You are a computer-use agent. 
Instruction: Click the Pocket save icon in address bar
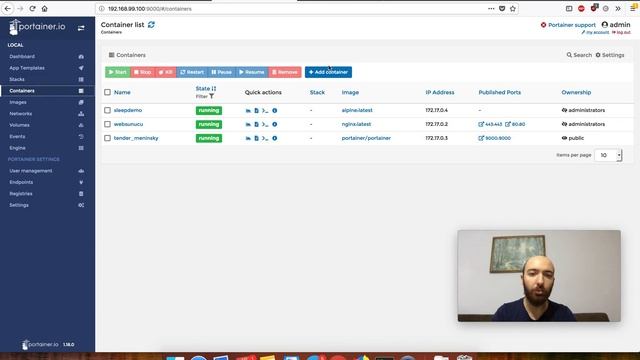click(502, 9)
